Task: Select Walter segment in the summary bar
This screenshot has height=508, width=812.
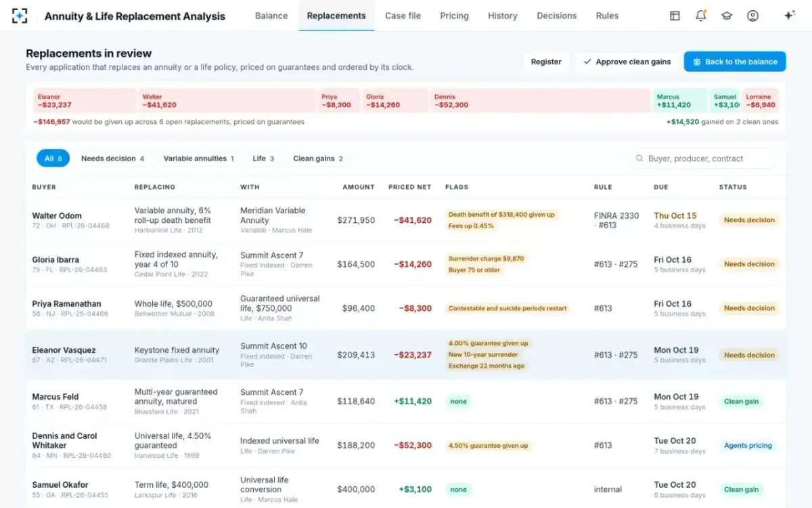Action: click(x=227, y=101)
